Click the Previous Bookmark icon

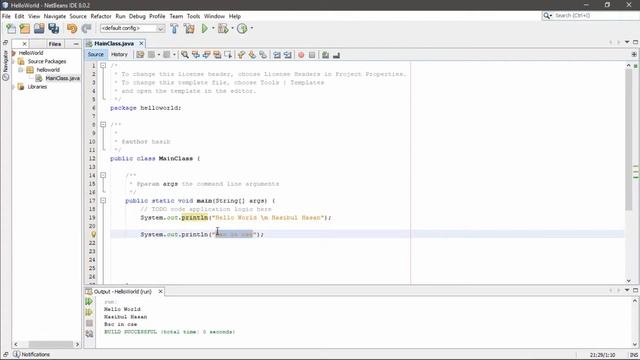coord(241,55)
